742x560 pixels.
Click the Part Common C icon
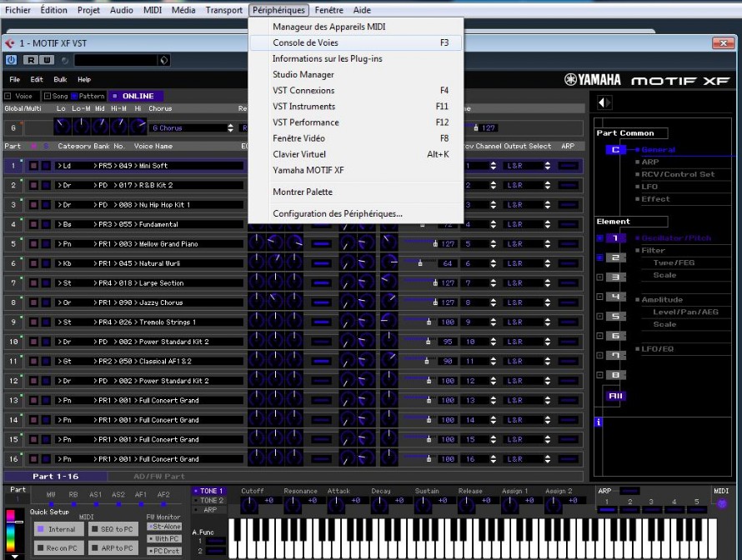coord(615,150)
